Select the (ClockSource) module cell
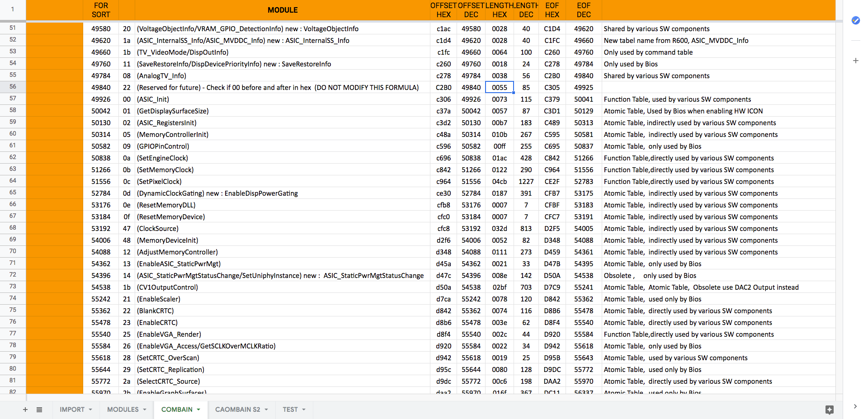This screenshot has width=868, height=419. (283, 228)
